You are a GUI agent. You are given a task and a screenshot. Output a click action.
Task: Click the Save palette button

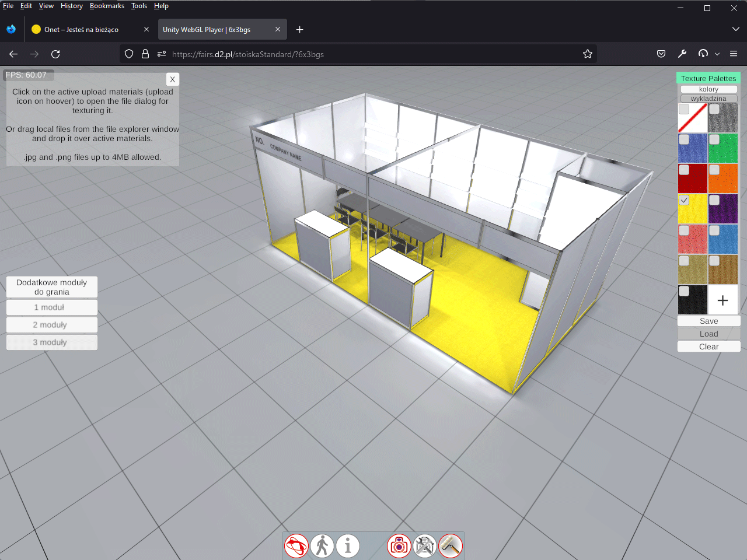[x=708, y=321]
